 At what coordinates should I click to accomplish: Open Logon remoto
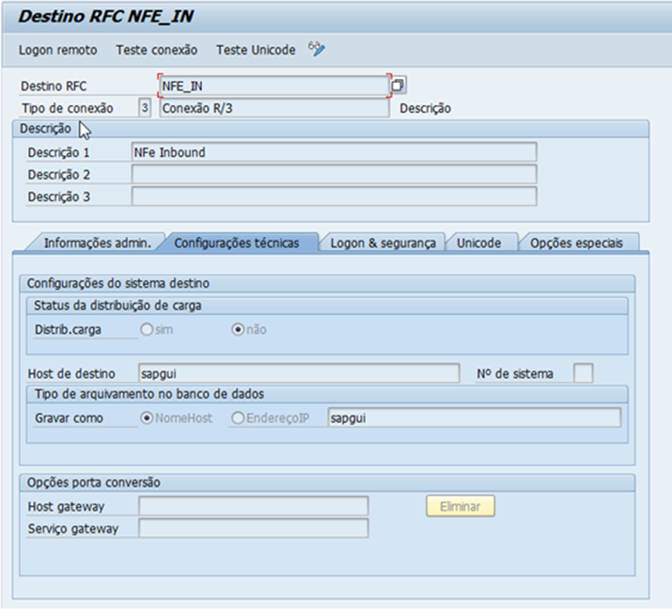[x=58, y=50]
